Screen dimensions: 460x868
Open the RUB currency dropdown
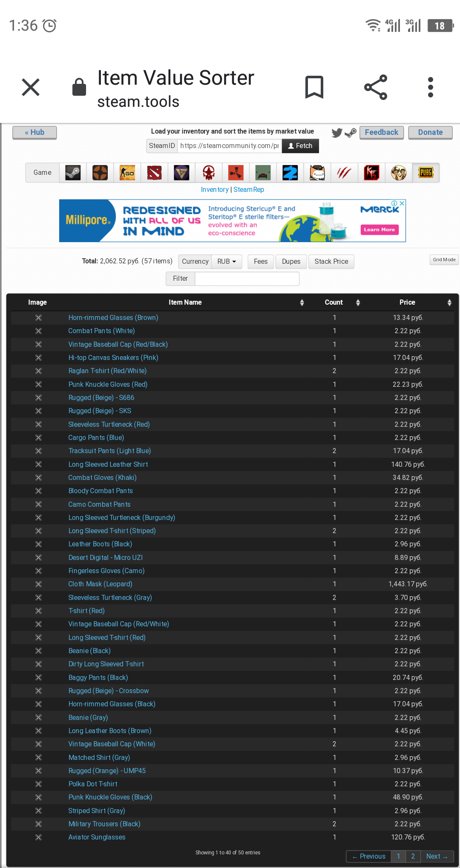point(227,261)
